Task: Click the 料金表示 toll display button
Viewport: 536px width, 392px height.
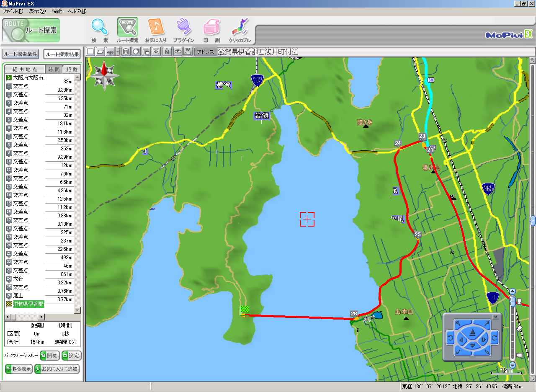Action: point(19,369)
